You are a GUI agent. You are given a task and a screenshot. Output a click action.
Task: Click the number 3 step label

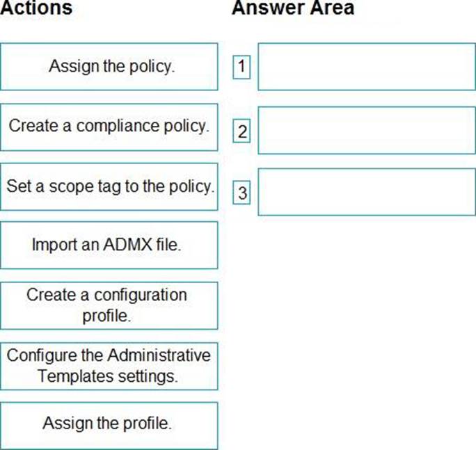click(x=241, y=193)
